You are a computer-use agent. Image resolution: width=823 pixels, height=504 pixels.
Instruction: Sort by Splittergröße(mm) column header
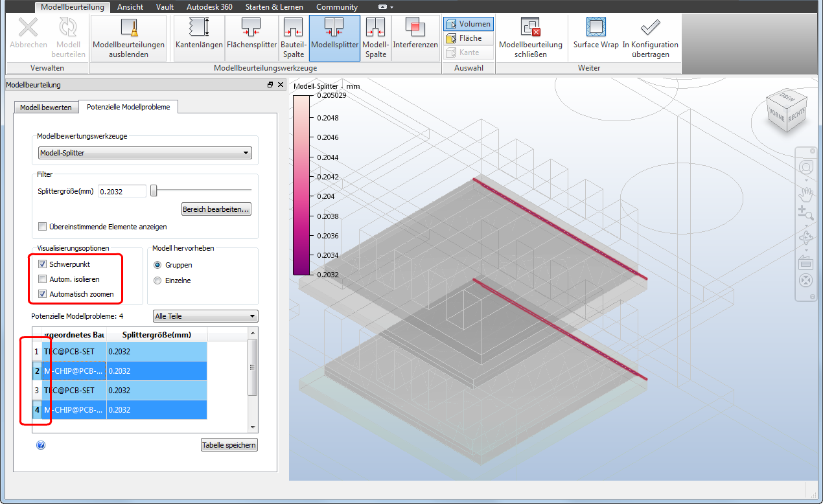point(157,334)
